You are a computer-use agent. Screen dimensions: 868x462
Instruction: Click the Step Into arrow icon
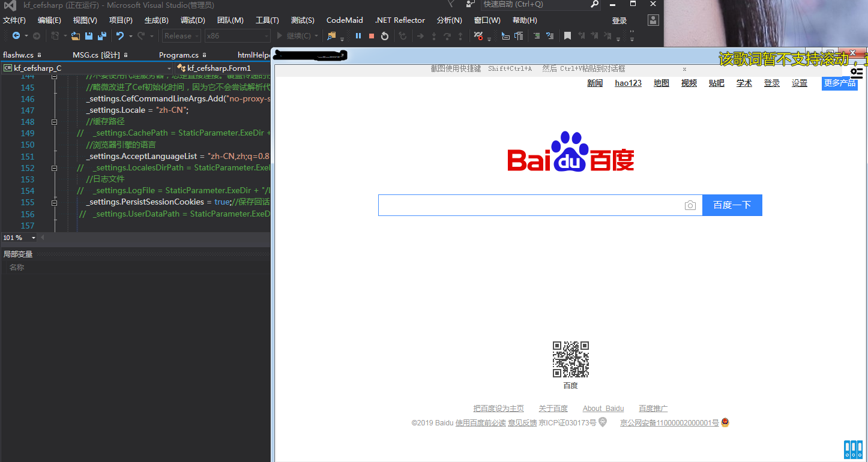[x=434, y=36]
